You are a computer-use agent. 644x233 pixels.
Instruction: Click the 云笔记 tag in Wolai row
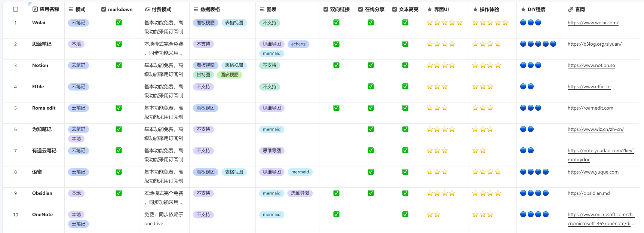click(79, 23)
